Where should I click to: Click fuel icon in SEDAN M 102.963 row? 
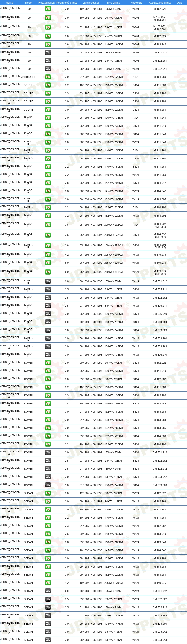click(x=48, y=501)
